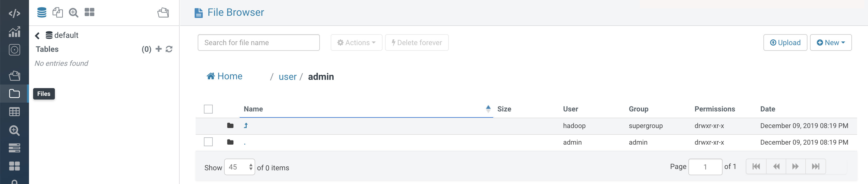Viewport: 868px width, 184px height.
Task: Open the Show items per page selector
Action: click(240, 167)
